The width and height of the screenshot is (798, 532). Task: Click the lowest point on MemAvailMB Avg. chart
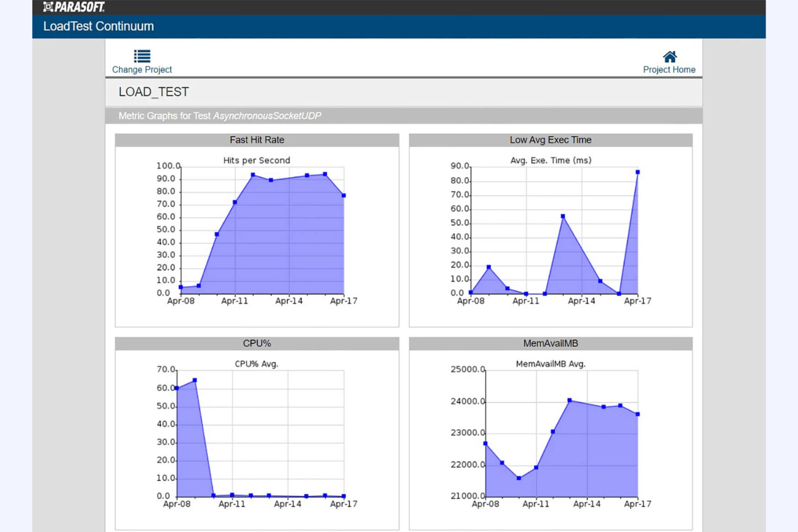(x=519, y=477)
